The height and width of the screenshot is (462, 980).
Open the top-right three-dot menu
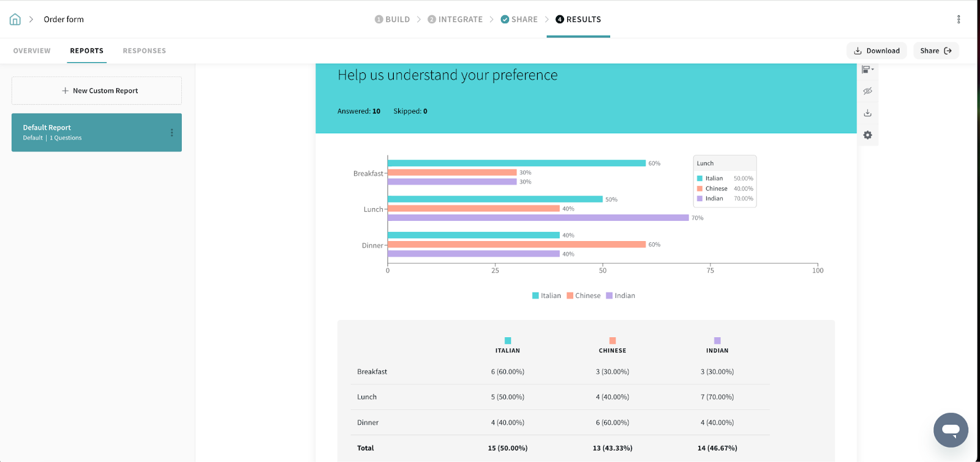tap(959, 20)
